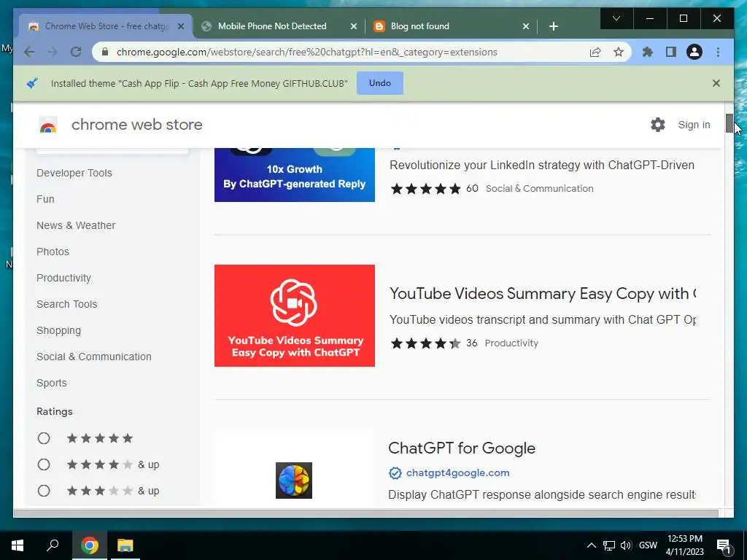This screenshot has width=747, height=560.
Task: Open the tab search dropdown arrow
Action: click(616, 18)
